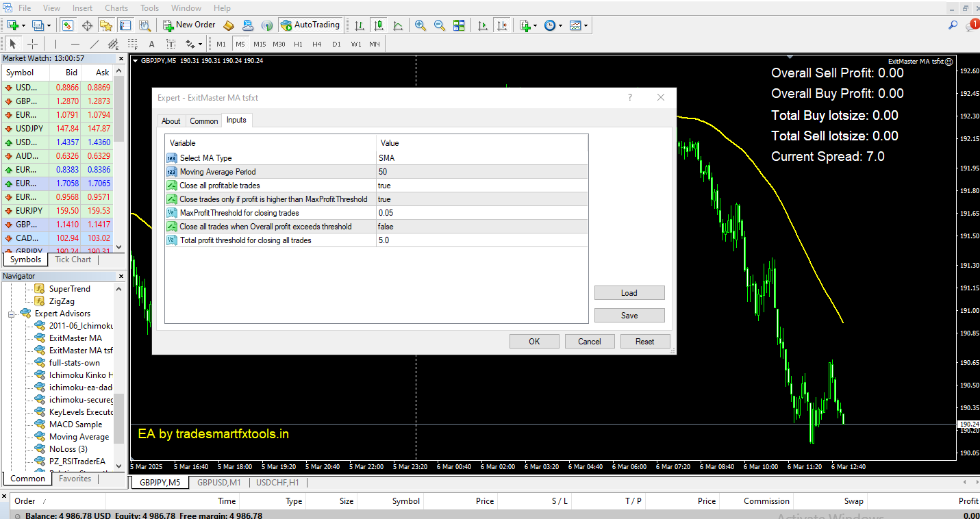The width and height of the screenshot is (980, 519).
Task: Open the Tick Chart tab in Market Watch
Action: point(73,259)
